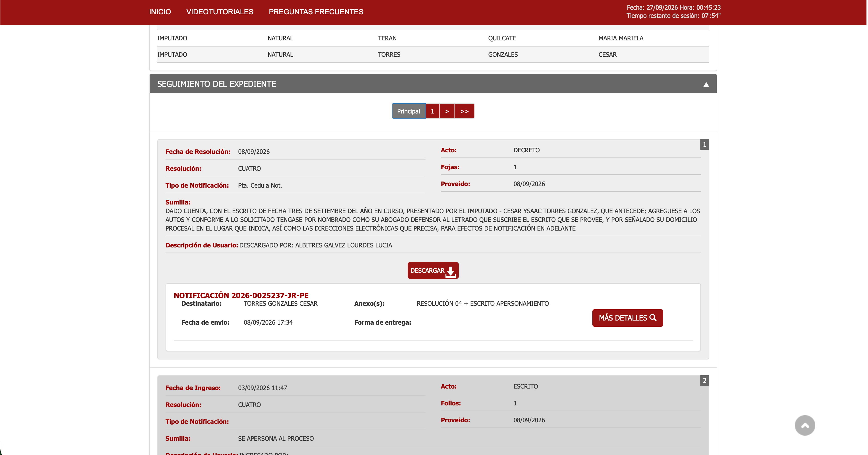Click the MARIA MARIELA name cell
The image size is (868, 455).
[x=621, y=38]
